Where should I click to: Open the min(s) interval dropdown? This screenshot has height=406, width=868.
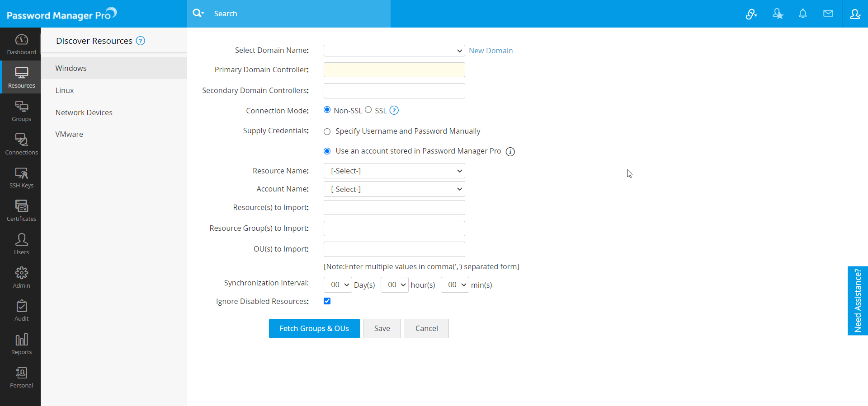(x=455, y=285)
